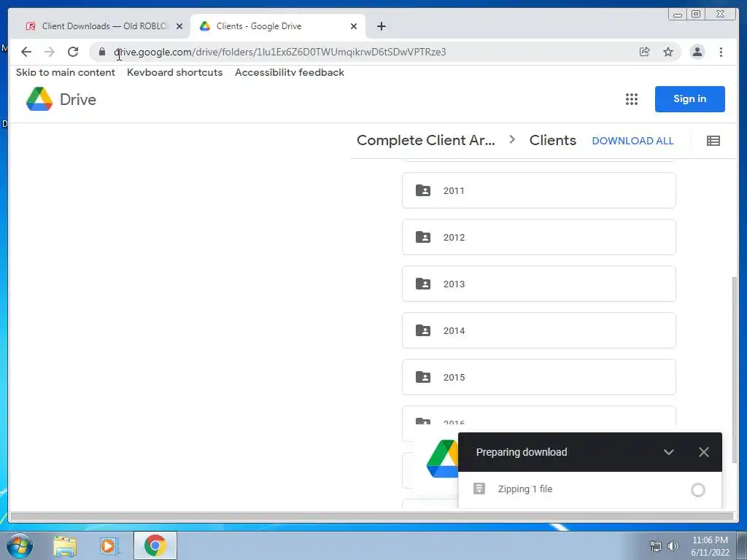Open the partially hidden 2016 folder
The height and width of the screenshot is (560, 747).
tap(539, 419)
